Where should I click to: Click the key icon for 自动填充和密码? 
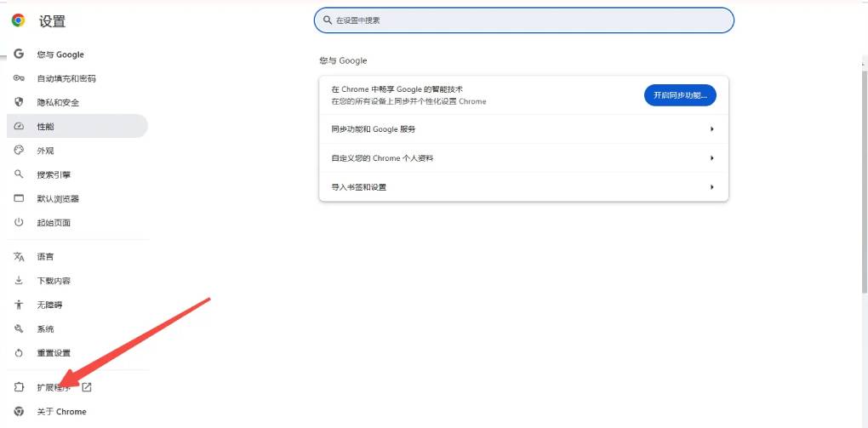click(x=19, y=78)
